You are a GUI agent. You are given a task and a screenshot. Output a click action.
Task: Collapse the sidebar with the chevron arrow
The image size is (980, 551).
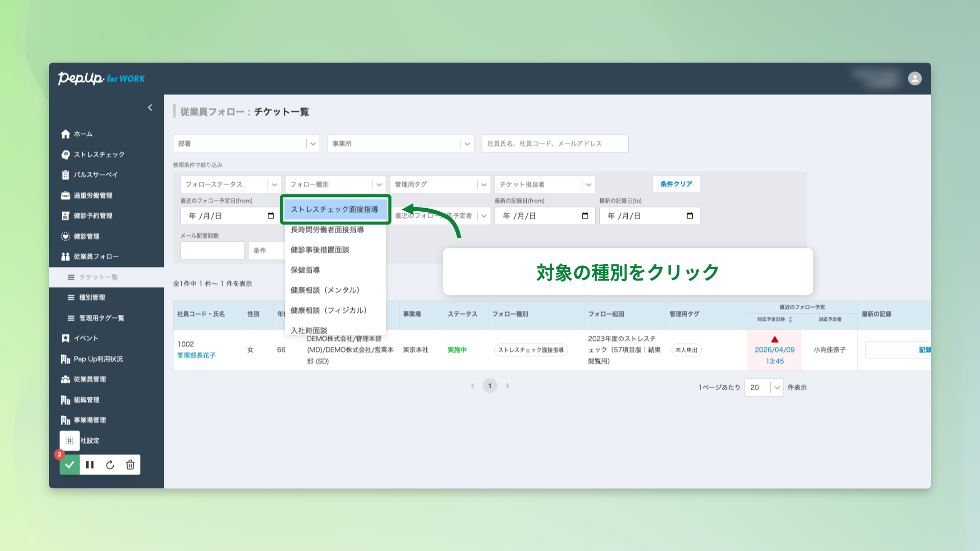[150, 108]
